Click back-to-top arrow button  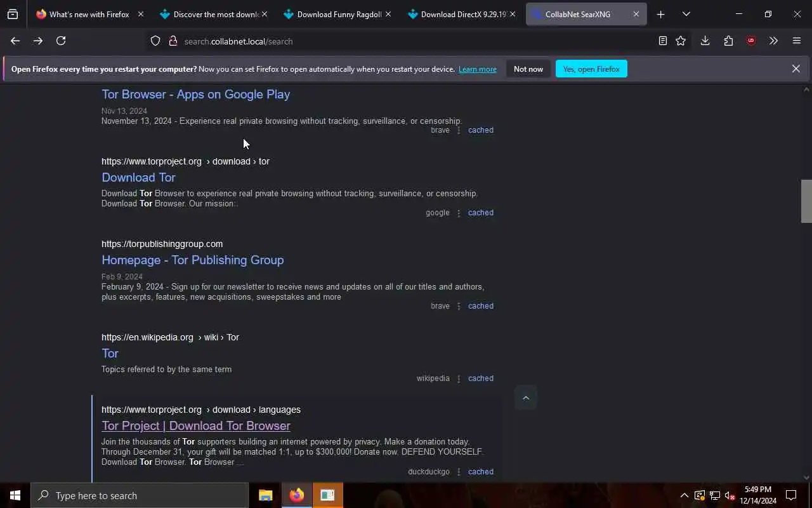(525, 398)
